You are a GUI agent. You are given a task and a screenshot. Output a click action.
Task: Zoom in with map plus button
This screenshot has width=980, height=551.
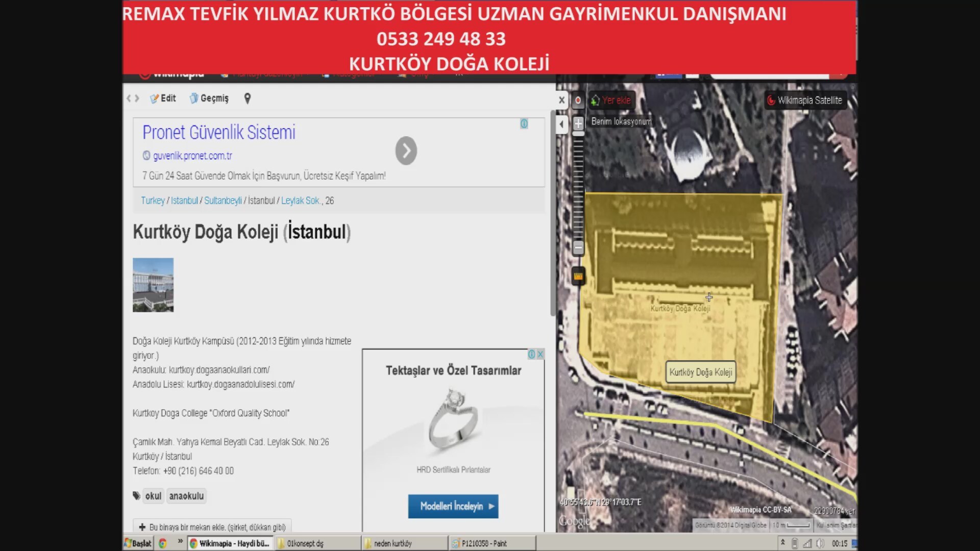[x=578, y=123]
